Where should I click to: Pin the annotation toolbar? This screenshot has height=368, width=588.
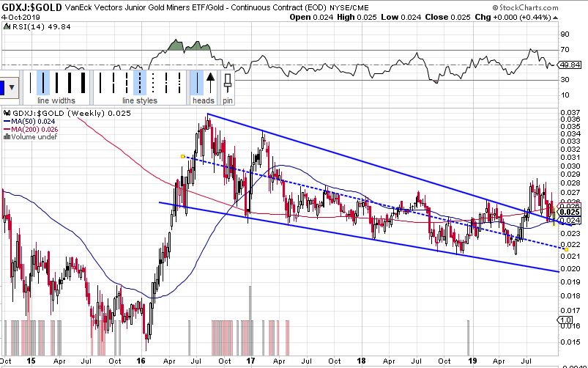tap(228, 83)
